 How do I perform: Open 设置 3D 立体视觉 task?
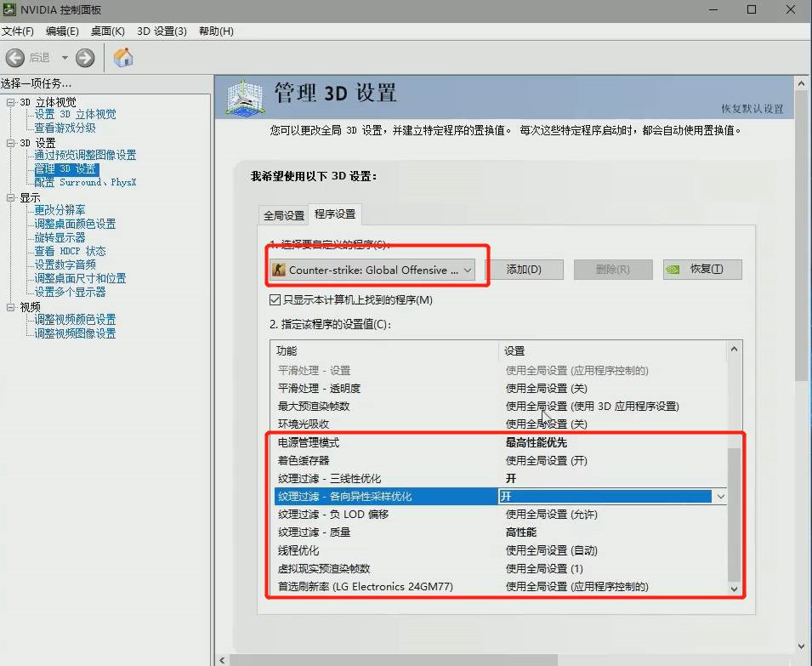(x=75, y=114)
